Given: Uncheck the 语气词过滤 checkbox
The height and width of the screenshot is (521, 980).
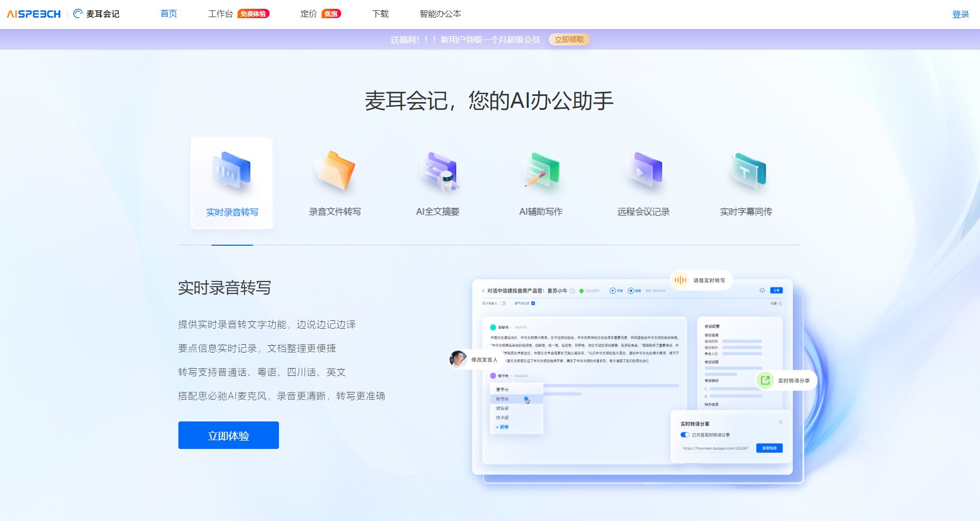Looking at the screenshot, I should click(x=533, y=303).
